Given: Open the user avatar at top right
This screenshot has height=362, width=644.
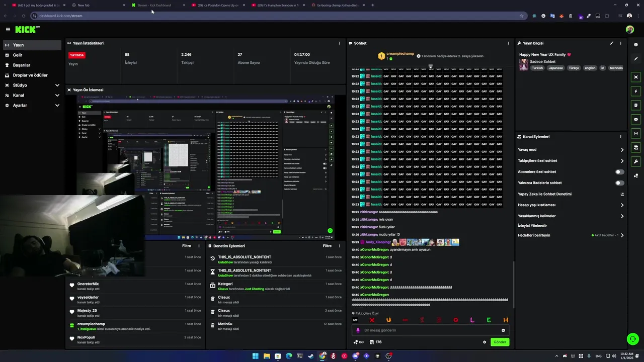Looking at the screenshot, I should coord(629,30).
